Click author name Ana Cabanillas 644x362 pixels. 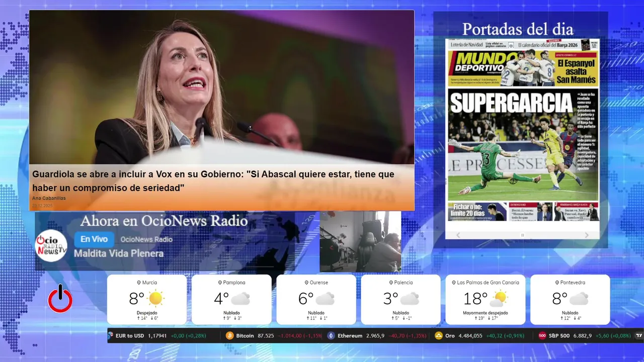(x=49, y=198)
